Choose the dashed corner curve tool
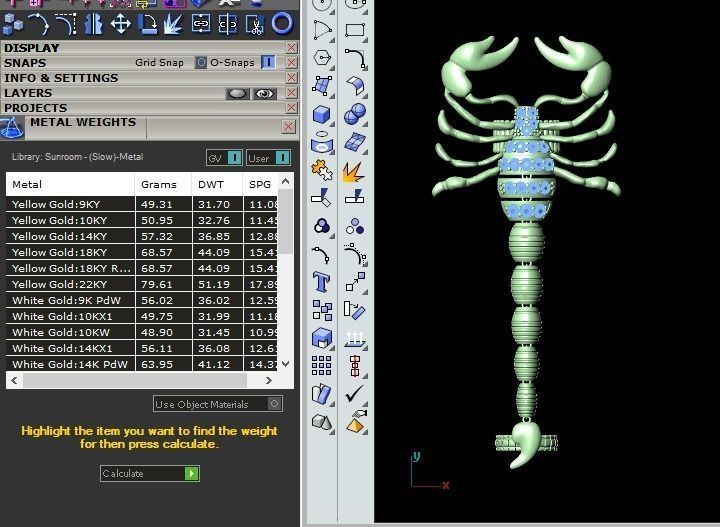Image resolution: width=720 pixels, height=527 pixels. coord(66,24)
